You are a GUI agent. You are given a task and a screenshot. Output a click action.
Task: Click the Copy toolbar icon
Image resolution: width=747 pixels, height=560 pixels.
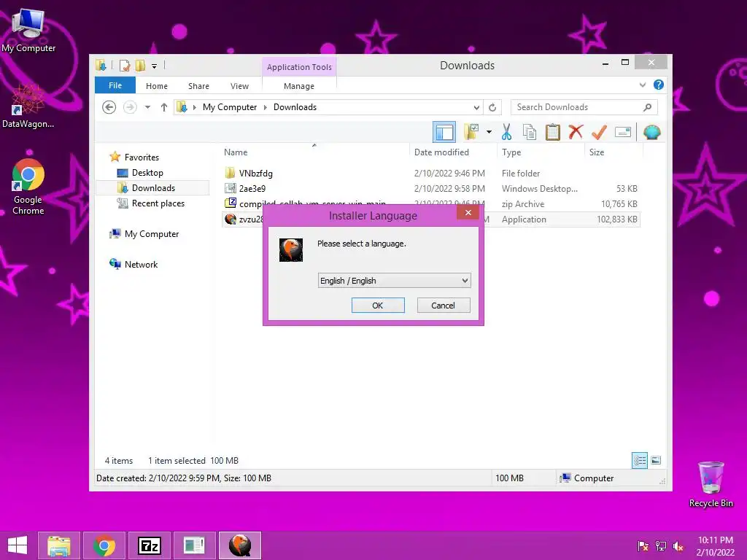click(x=530, y=132)
